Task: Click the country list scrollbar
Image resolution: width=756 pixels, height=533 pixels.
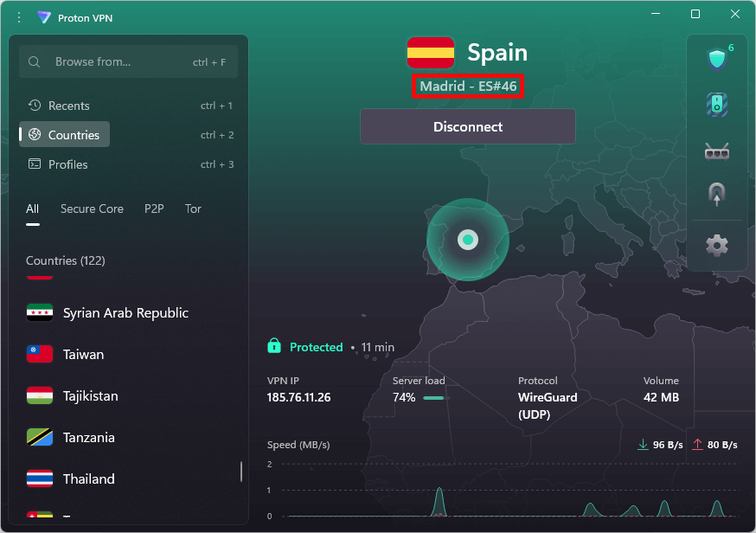Action: (241, 472)
